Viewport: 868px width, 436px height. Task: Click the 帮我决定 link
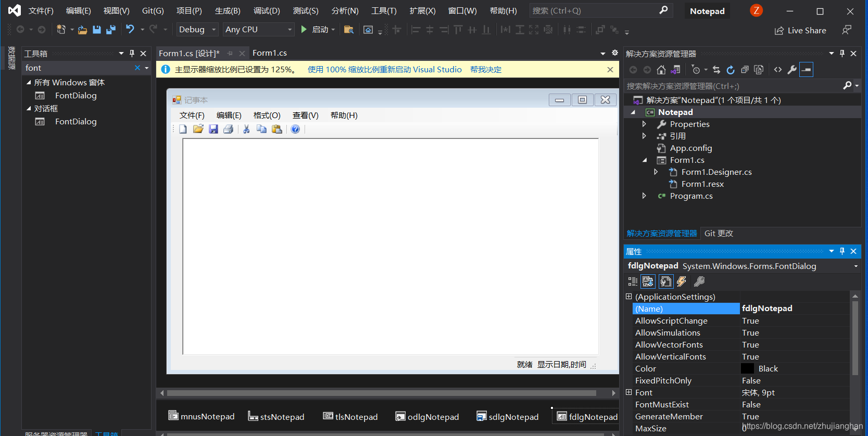(486, 70)
